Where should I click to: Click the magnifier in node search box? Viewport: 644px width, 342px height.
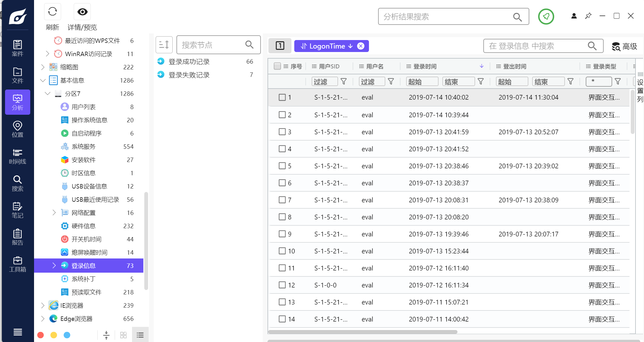pyautogui.click(x=250, y=45)
